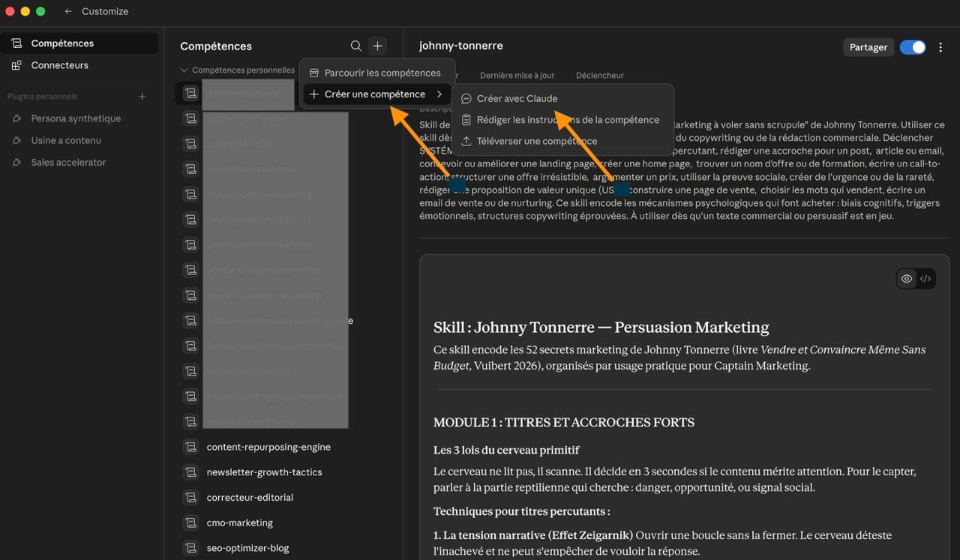This screenshot has width=960, height=560.
Task: Click the plus button in Compétences header
Action: click(x=378, y=46)
